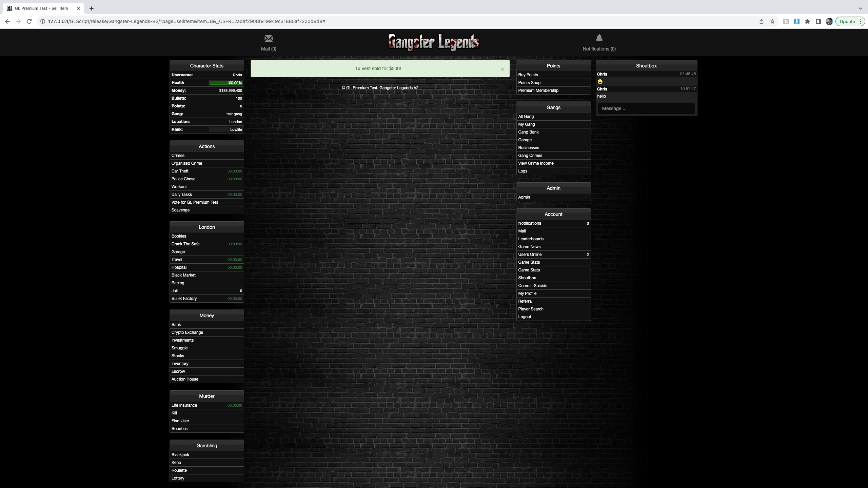Click the Notifications bell icon
The image size is (868, 488).
click(599, 38)
